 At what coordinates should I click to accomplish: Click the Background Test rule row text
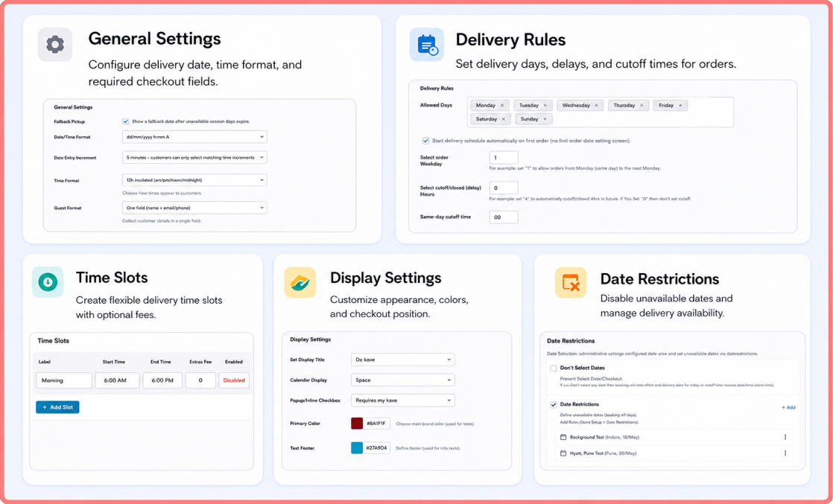point(604,437)
